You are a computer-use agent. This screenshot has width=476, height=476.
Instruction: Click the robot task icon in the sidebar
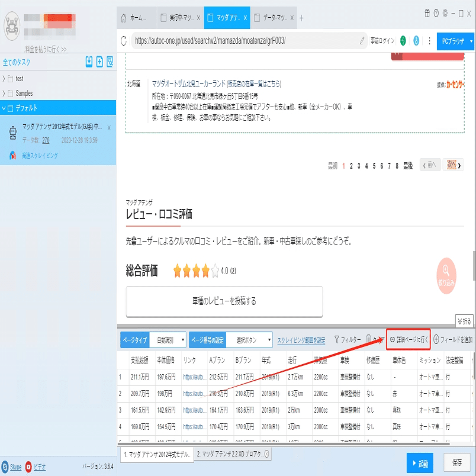(13, 133)
